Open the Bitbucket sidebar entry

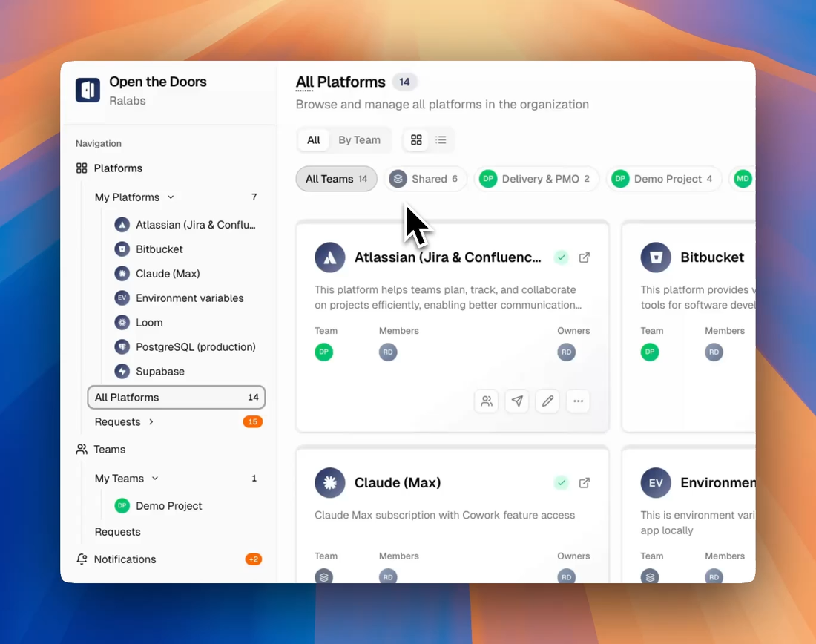point(159,249)
